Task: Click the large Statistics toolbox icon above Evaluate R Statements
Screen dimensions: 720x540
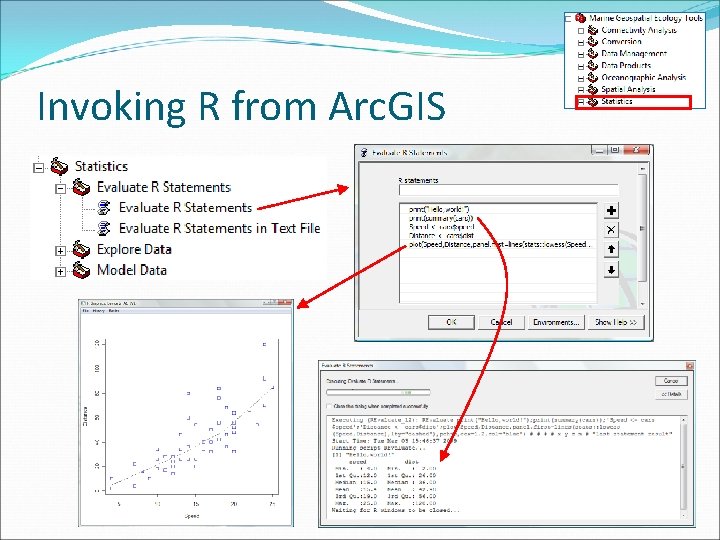Action: pyautogui.click(x=59, y=166)
